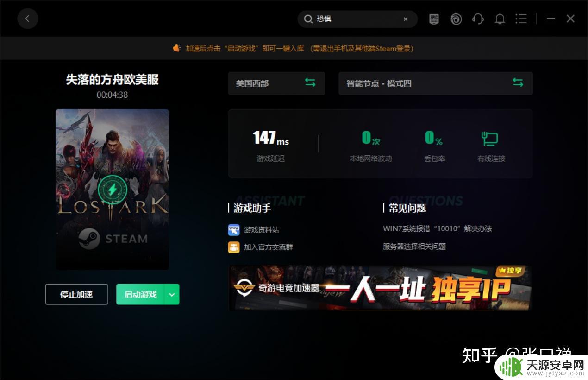The image size is (588, 380).
Task: Expand the 启动游戏 dropdown arrow
Action: tap(172, 294)
